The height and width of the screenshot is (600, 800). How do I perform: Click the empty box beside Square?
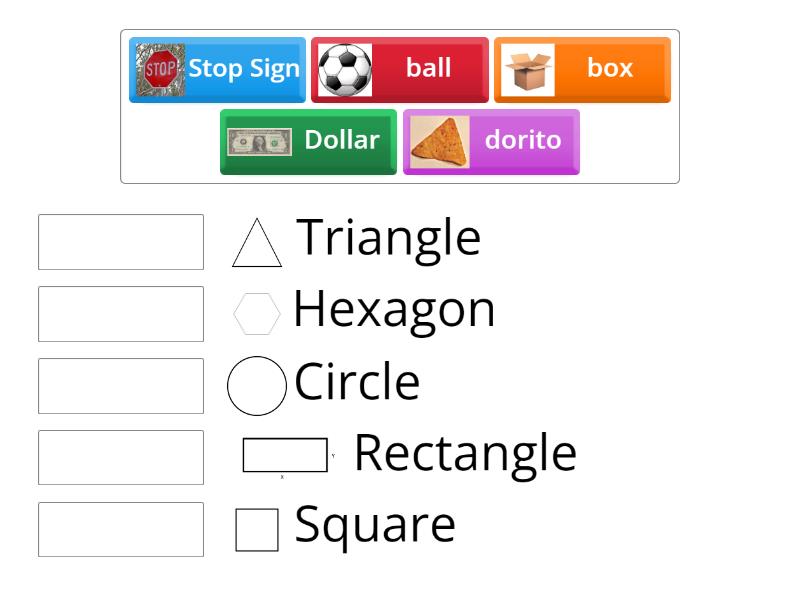[x=120, y=528]
